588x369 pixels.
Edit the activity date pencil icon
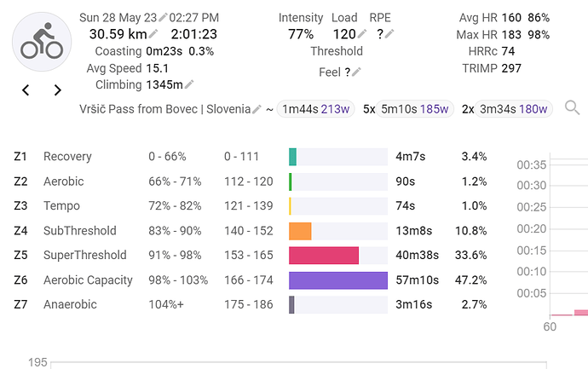tap(162, 17)
